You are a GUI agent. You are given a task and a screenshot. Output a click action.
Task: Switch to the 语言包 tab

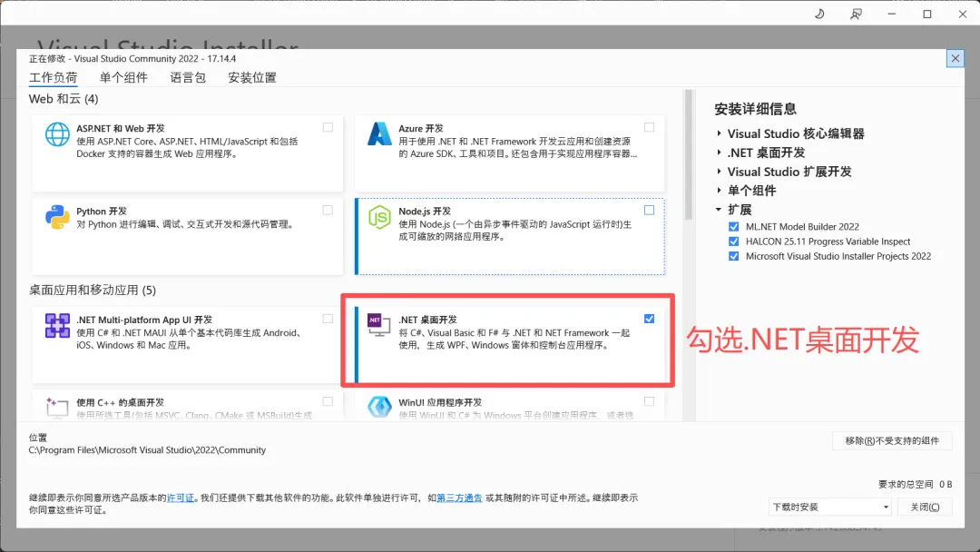188,77
